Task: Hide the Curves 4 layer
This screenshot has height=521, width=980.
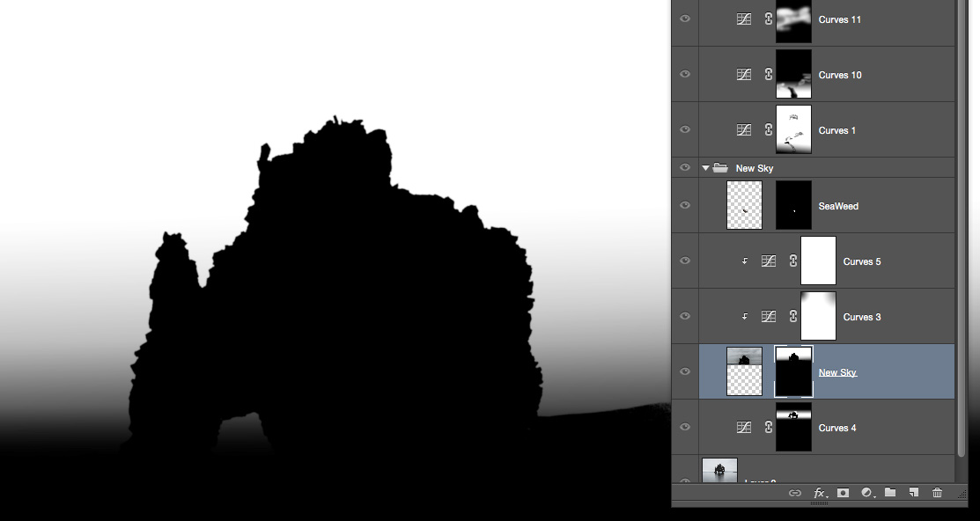Action: point(685,427)
